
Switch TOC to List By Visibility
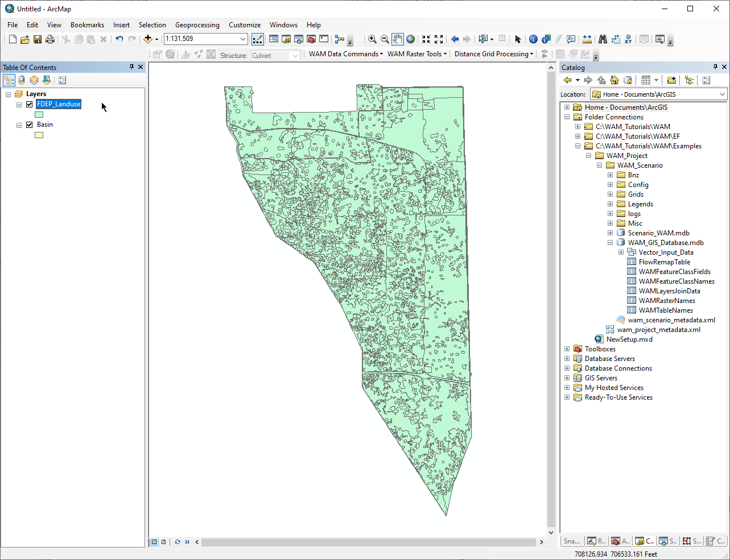click(x=34, y=80)
